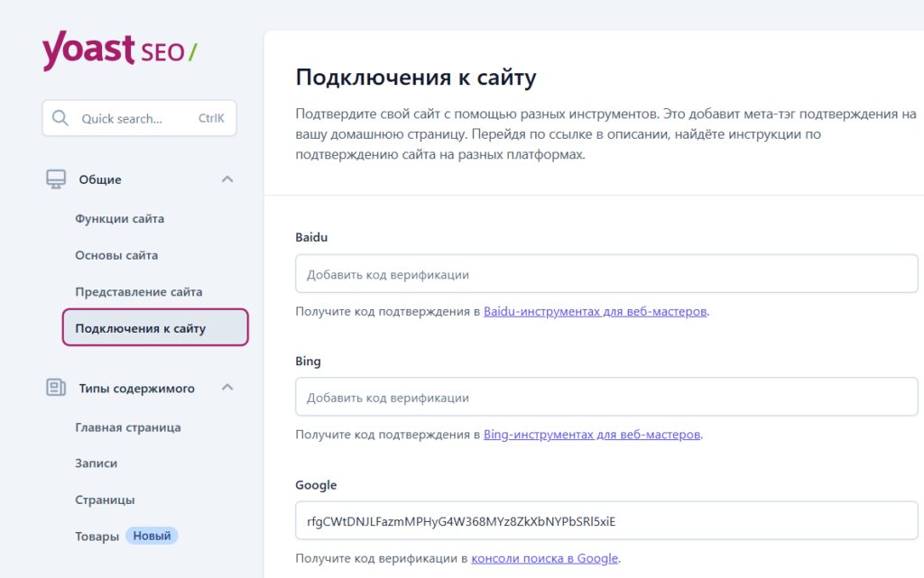924x578 pixels.
Task: Open Bing-инструментах для веб-мастеров link
Action: pyautogui.click(x=592, y=435)
